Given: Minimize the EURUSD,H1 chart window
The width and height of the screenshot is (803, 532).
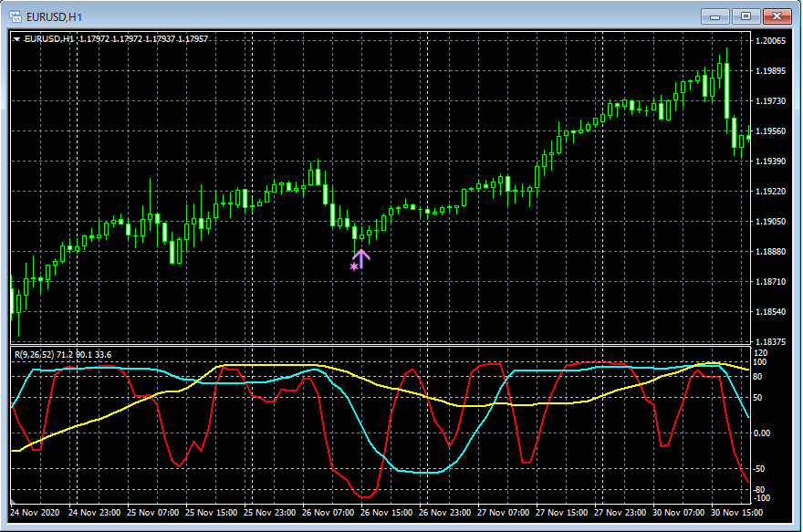Looking at the screenshot, I should coord(716,16).
